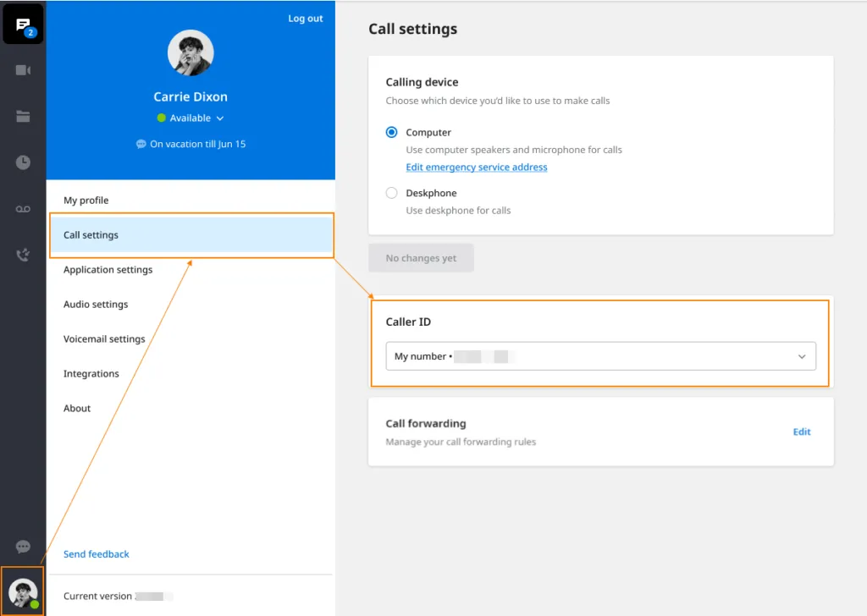Click the Caller ID dropdown chevron arrow
The image size is (867, 616).
click(802, 357)
